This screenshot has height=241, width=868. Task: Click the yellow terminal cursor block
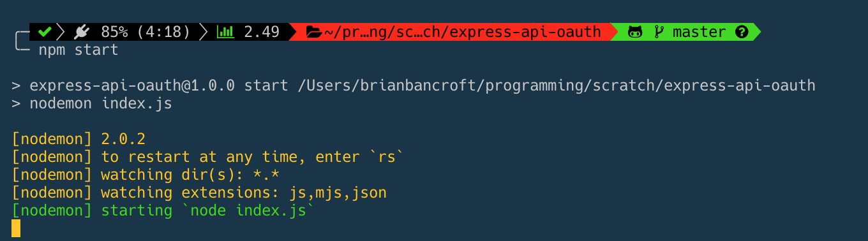(16, 228)
